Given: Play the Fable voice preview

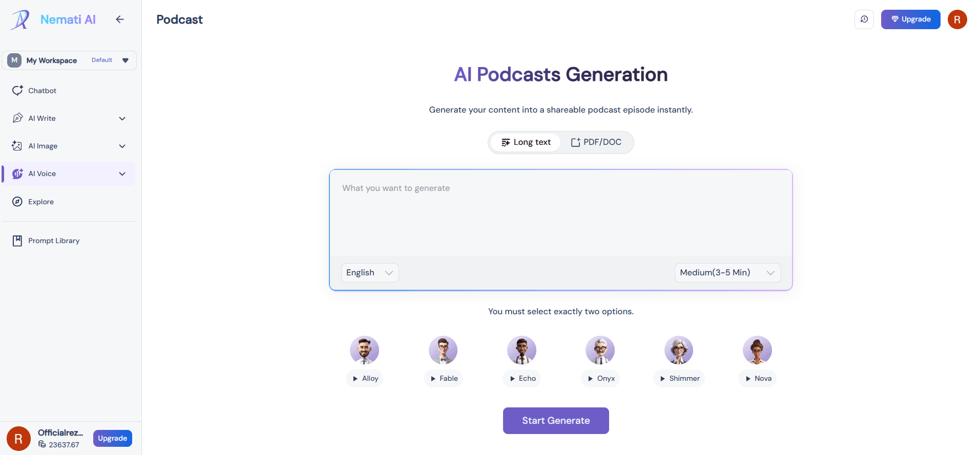Looking at the screenshot, I should [x=443, y=379].
